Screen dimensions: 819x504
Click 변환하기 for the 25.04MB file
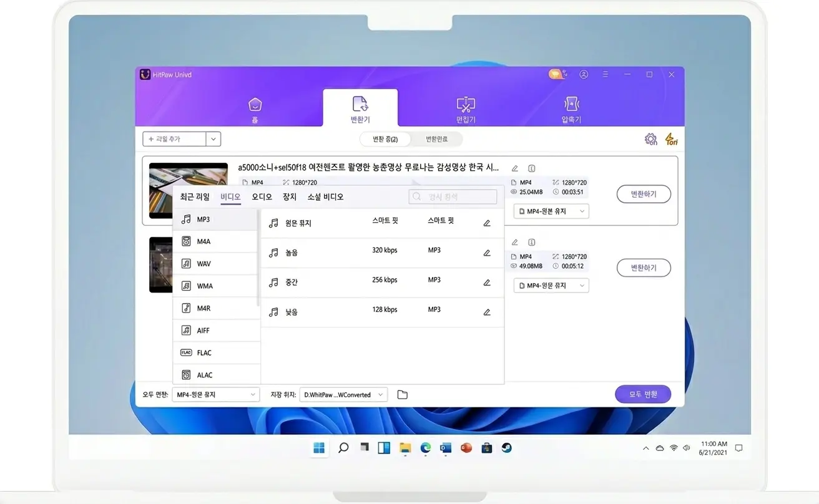point(644,194)
